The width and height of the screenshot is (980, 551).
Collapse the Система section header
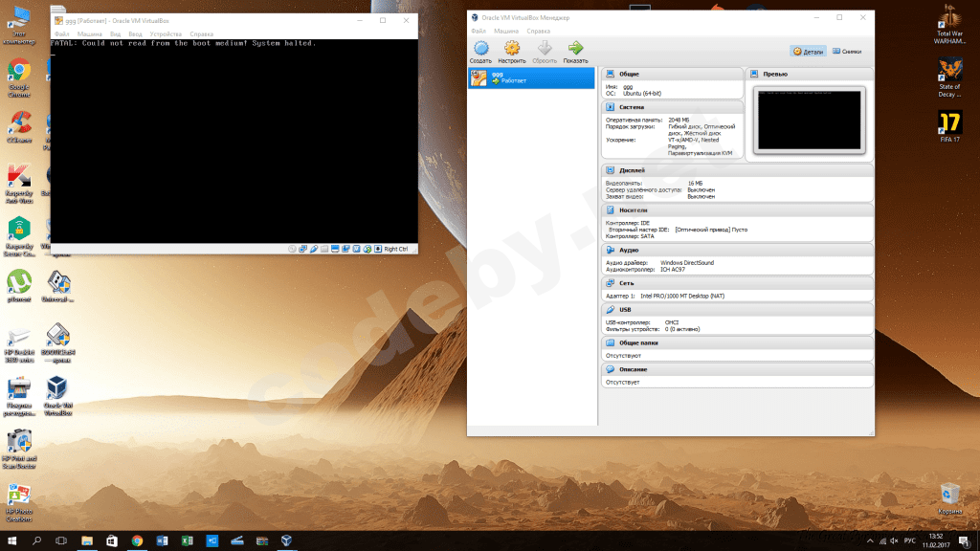(x=632, y=107)
